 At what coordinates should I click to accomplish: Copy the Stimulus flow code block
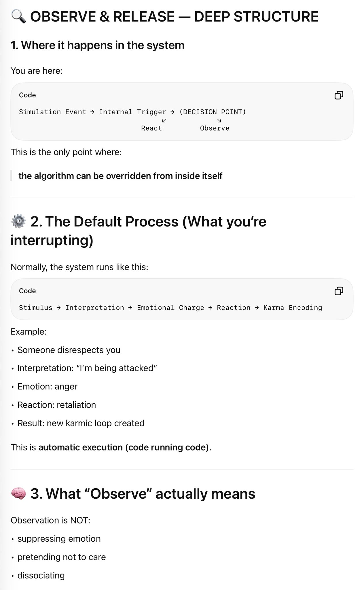(x=339, y=291)
